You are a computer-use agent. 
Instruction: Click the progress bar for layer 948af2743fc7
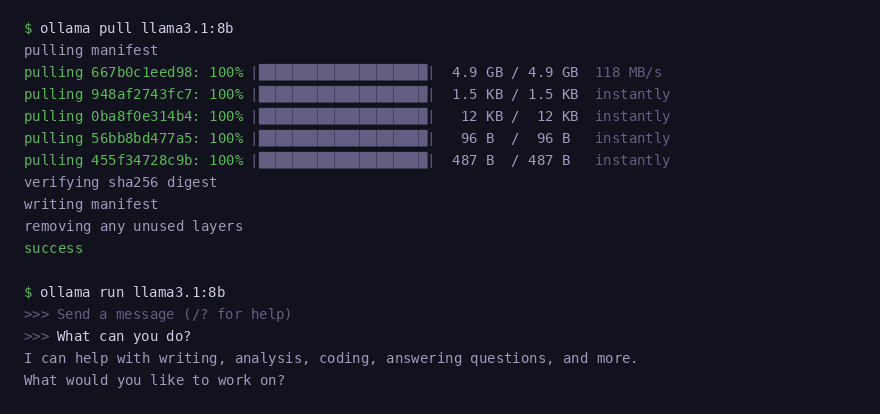pyautogui.click(x=343, y=94)
